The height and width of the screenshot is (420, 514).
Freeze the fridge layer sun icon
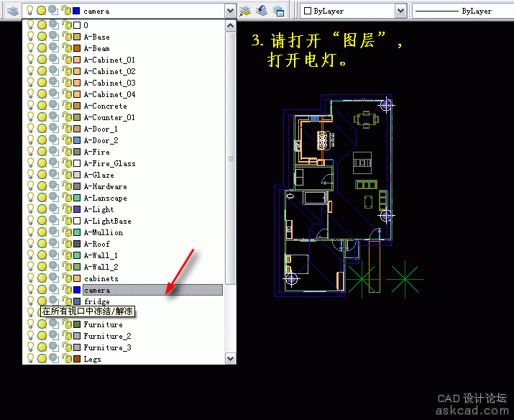(42, 301)
